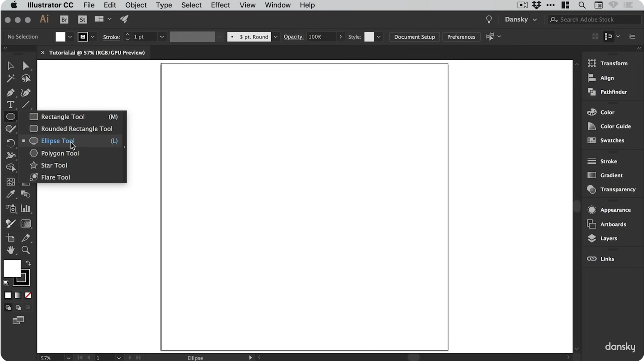Swap fill and stroke colors
The height and width of the screenshot is (361, 644).
click(x=28, y=263)
